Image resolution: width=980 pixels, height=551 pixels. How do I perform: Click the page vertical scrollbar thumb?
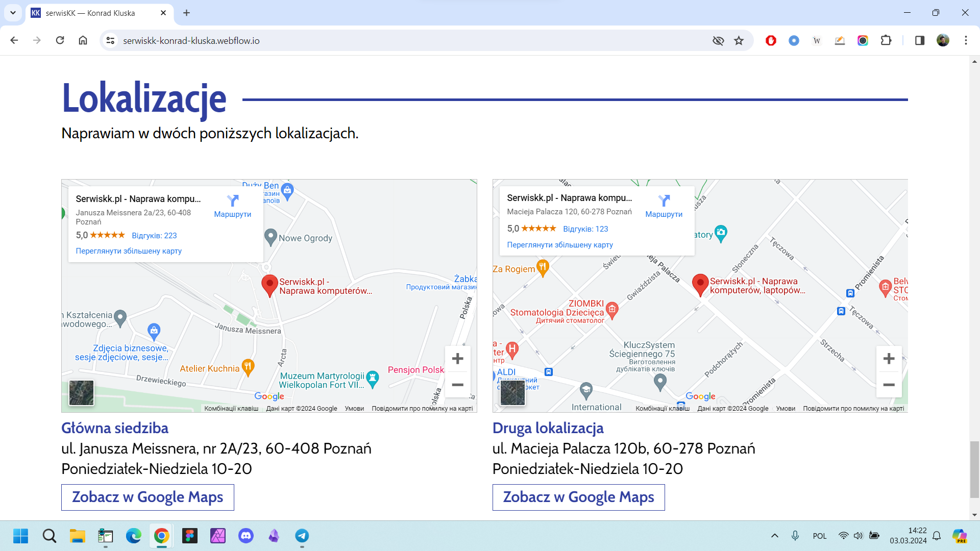974,469
